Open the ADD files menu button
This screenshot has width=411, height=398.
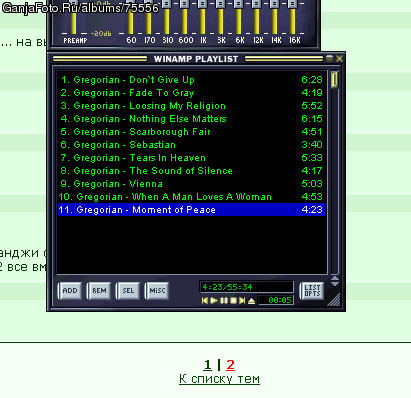click(x=70, y=291)
